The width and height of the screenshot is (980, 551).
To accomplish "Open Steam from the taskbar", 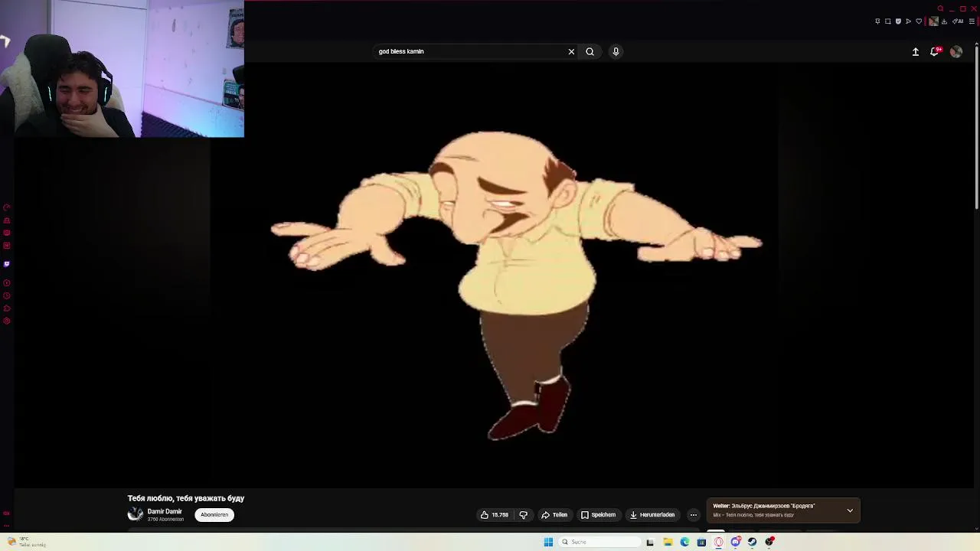I will pyautogui.click(x=752, y=542).
